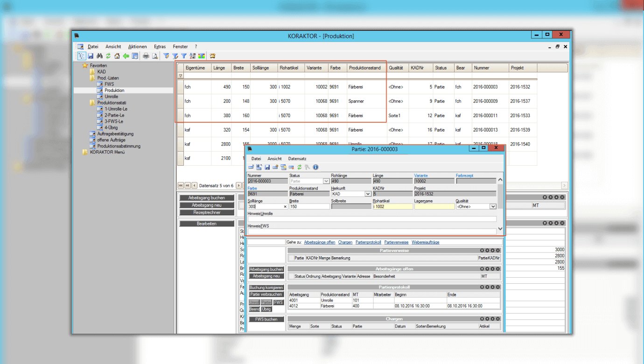Toggle the Übrig status button
The image size is (644, 364).
pyautogui.click(x=266, y=309)
